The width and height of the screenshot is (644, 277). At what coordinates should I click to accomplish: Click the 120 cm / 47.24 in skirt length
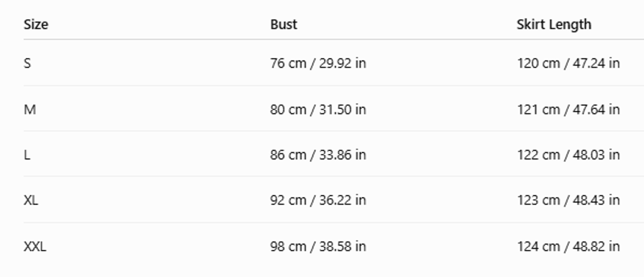coord(569,63)
